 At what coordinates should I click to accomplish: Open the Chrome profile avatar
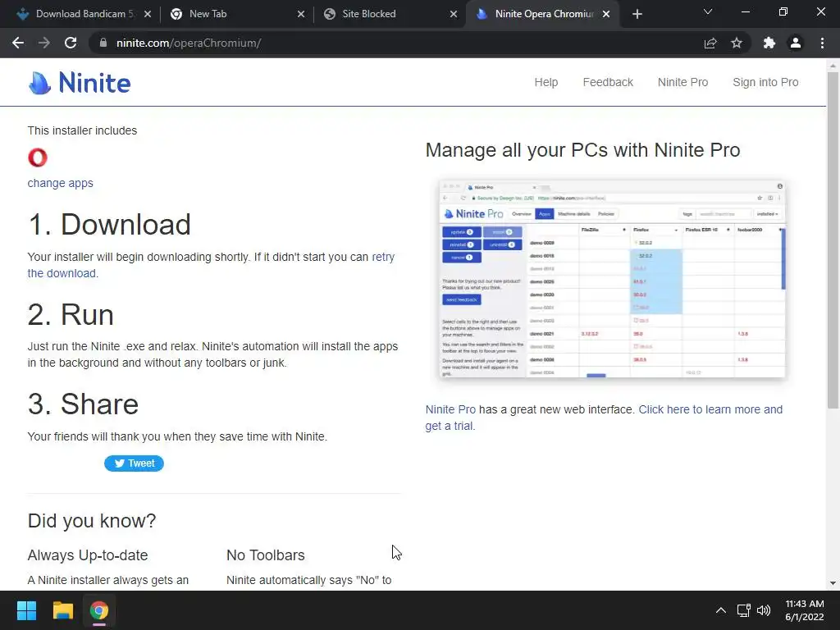pyautogui.click(x=796, y=43)
